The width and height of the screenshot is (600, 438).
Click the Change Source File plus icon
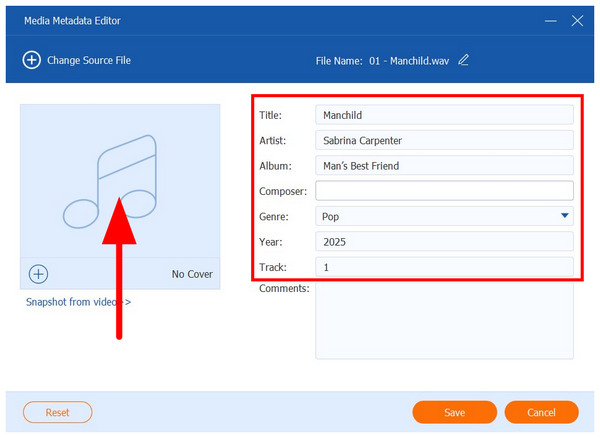click(x=31, y=60)
